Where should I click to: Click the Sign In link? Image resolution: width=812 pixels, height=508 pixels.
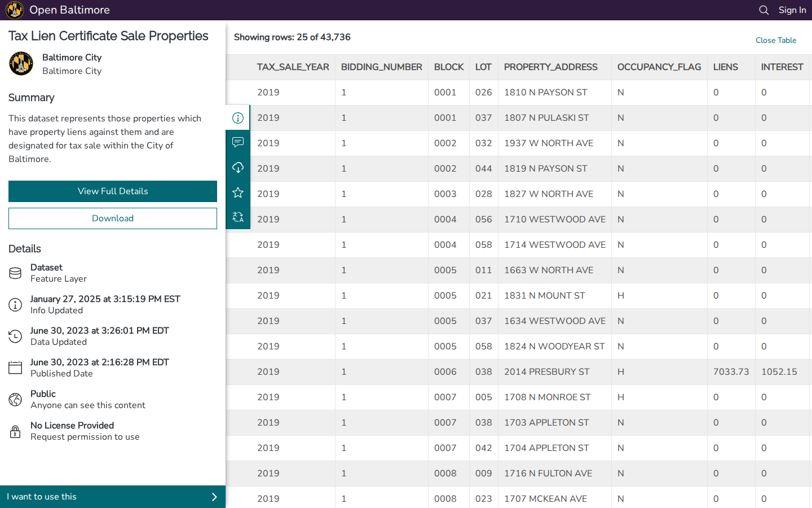(x=792, y=10)
